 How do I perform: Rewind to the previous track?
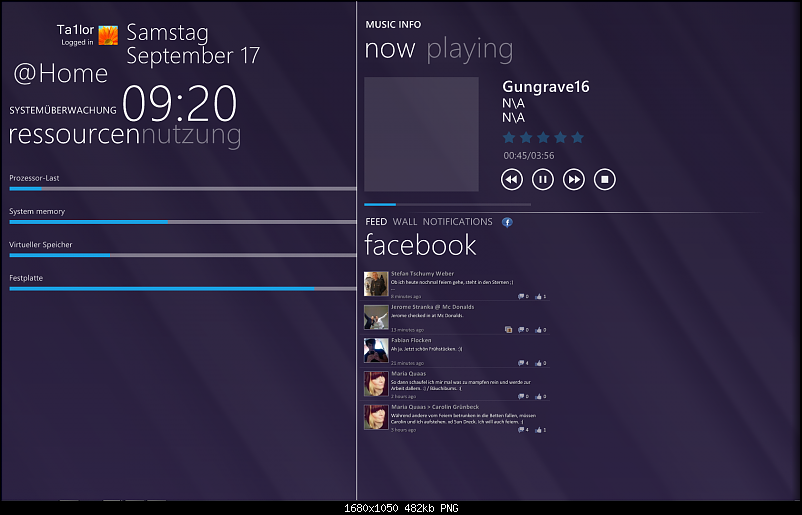click(512, 180)
